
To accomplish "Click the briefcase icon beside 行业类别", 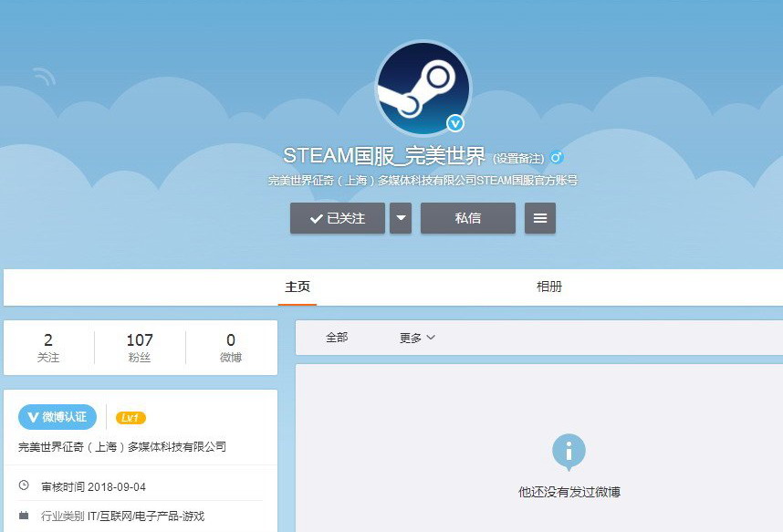I will [24, 515].
